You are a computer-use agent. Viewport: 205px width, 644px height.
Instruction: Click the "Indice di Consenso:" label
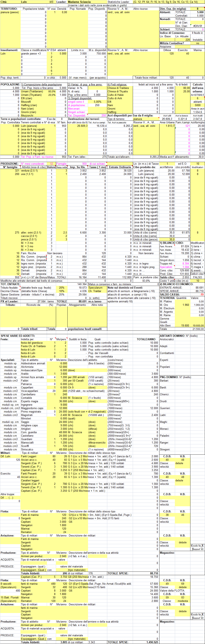173,33
